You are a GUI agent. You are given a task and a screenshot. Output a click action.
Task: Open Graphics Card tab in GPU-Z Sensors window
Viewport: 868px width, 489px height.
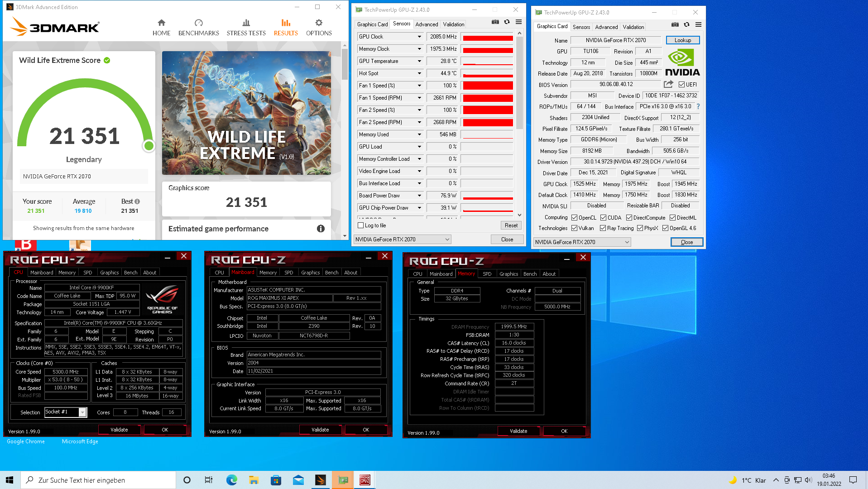click(372, 24)
